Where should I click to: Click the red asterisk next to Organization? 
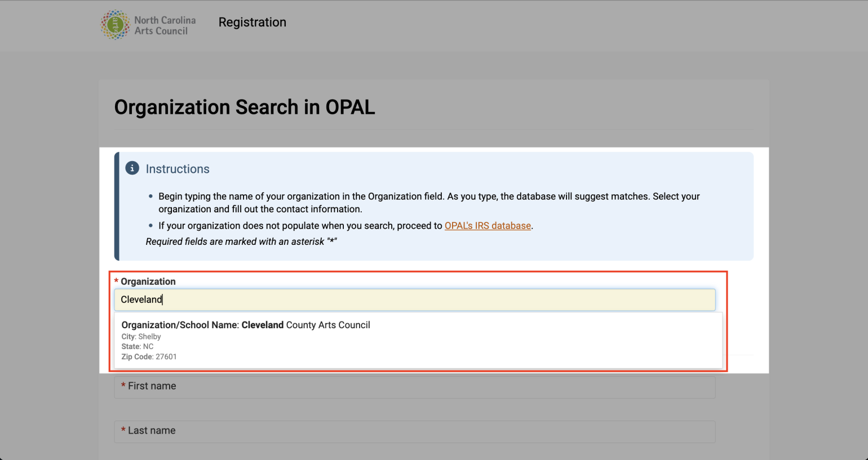point(116,281)
